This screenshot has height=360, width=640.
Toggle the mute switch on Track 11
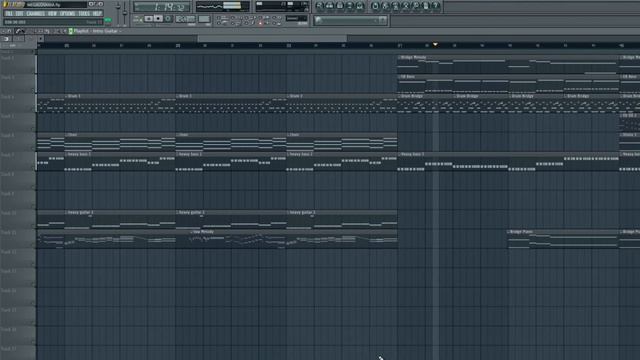coord(33,245)
